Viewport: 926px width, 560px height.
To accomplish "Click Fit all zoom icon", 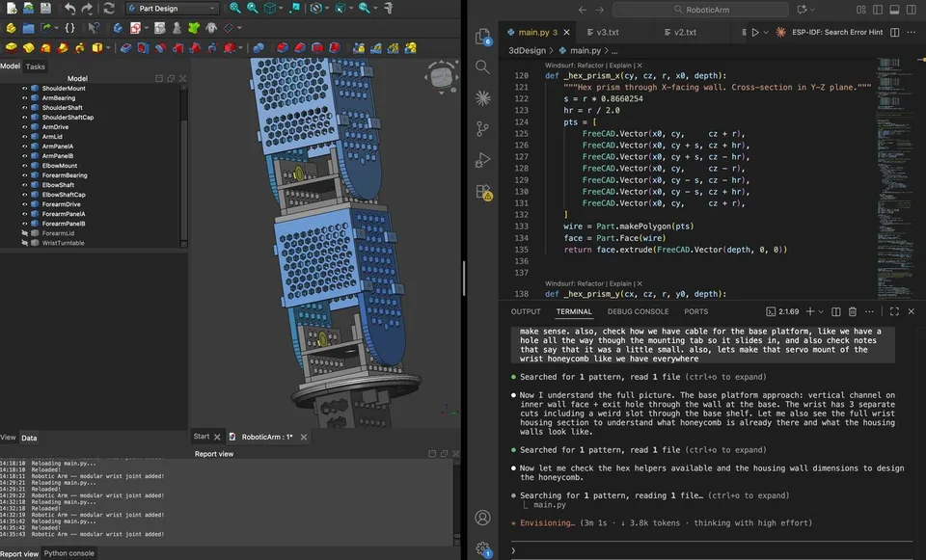I will 235,9.
